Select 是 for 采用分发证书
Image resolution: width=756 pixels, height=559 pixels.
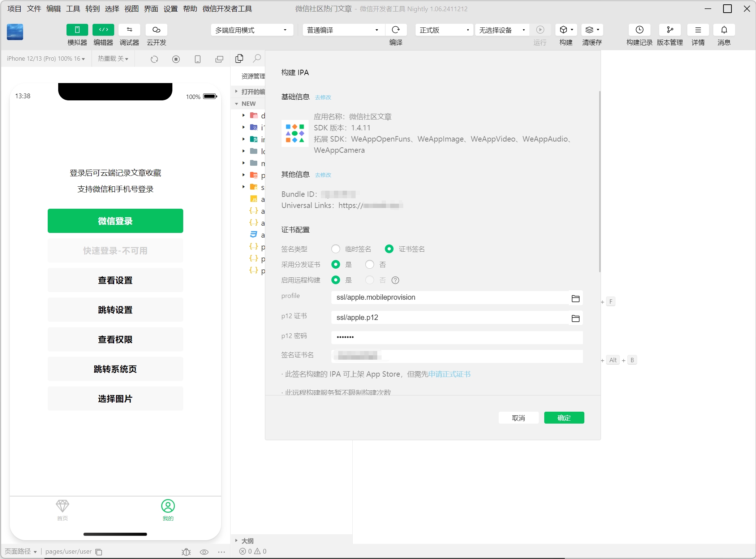[x=336, y=264]
